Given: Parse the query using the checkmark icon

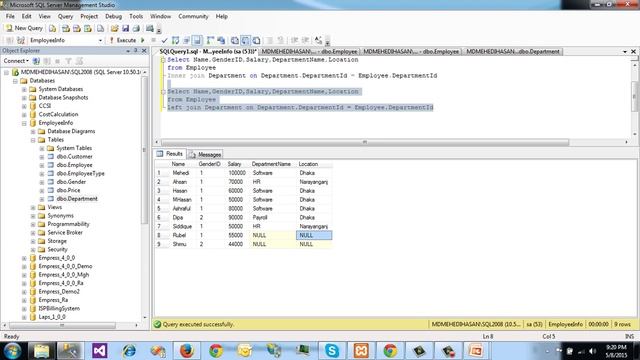Looking at the screenshot, I should click(164, 40).
